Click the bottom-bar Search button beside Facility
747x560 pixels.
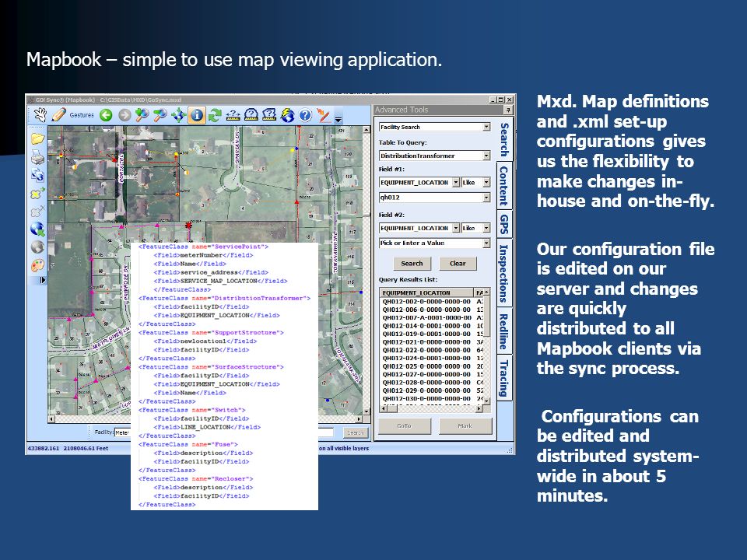[x=355, y=432]
